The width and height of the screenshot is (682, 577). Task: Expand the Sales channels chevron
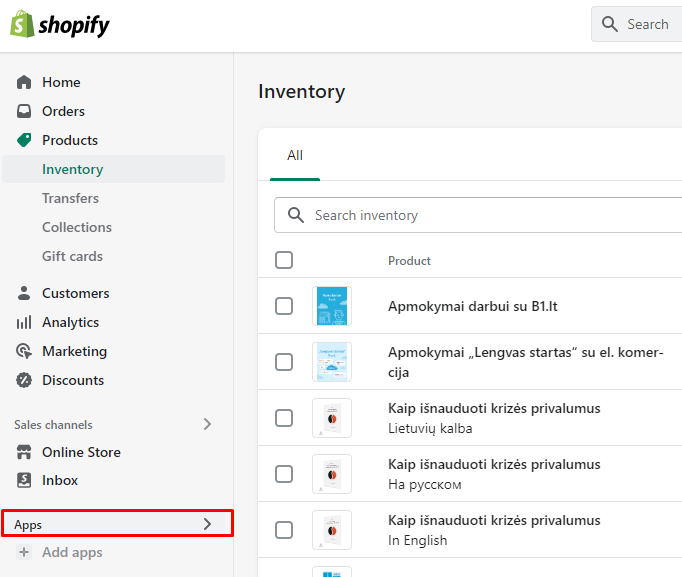(207, 424)
